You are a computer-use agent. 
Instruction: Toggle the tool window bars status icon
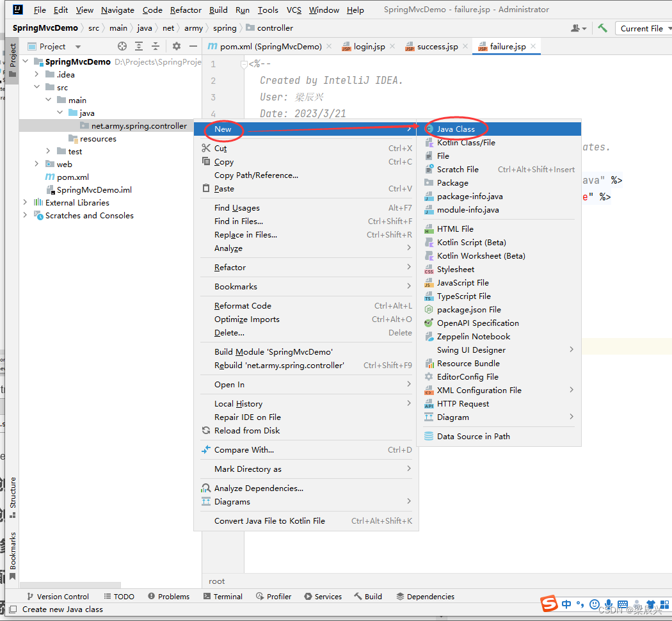point(13,609)
